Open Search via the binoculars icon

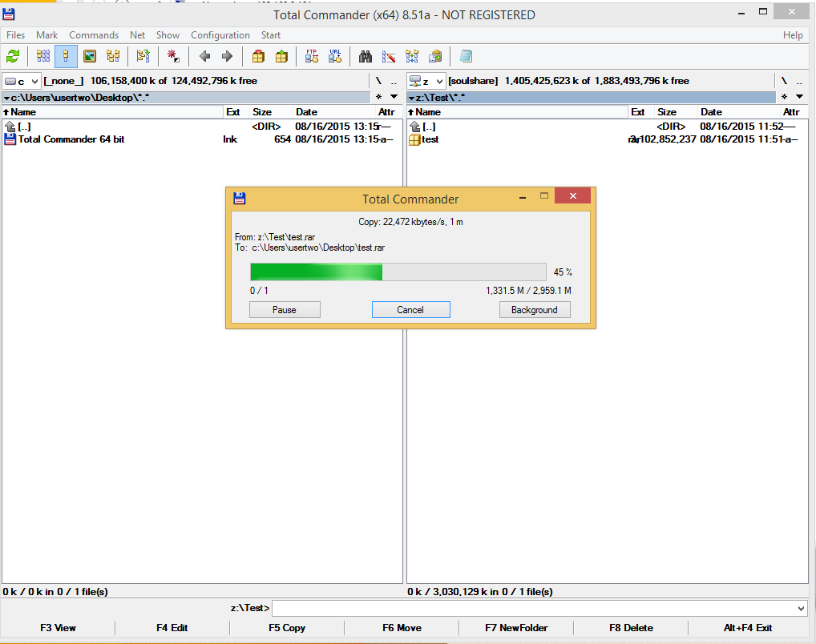[366, 56]
